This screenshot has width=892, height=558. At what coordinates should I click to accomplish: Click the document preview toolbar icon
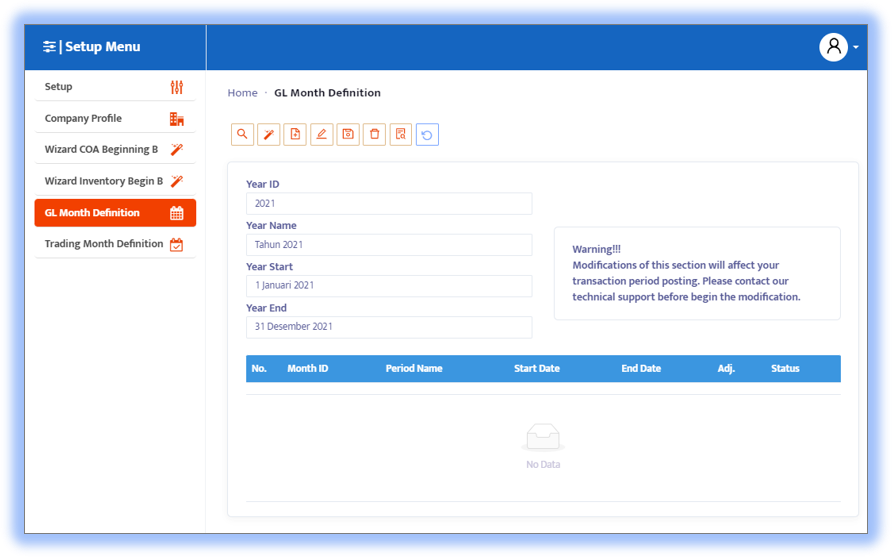(x=401, y=134)
